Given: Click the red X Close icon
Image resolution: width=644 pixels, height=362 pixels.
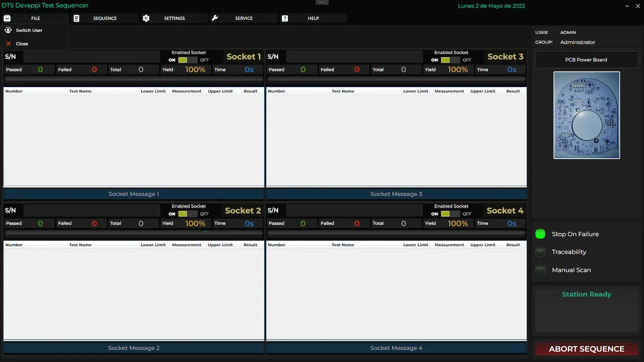Looking at the screenshot, I should tap(8, 44).
